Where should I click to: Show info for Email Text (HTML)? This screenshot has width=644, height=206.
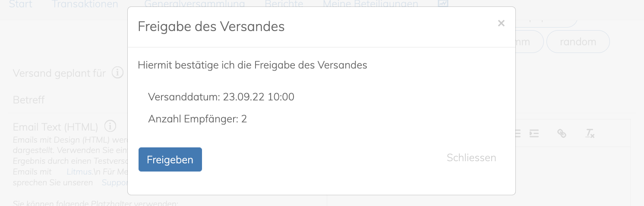tap(110, 126)
